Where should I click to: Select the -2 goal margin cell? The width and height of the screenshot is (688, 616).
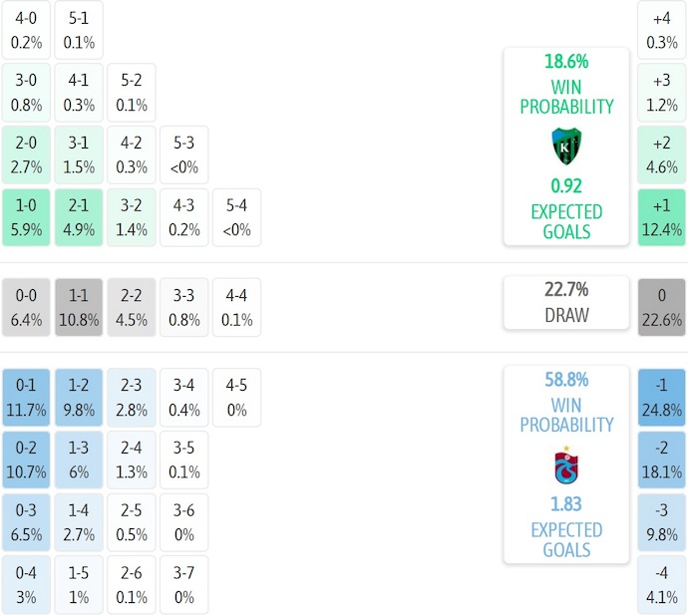pyautogui.click(x=662, y=461)
